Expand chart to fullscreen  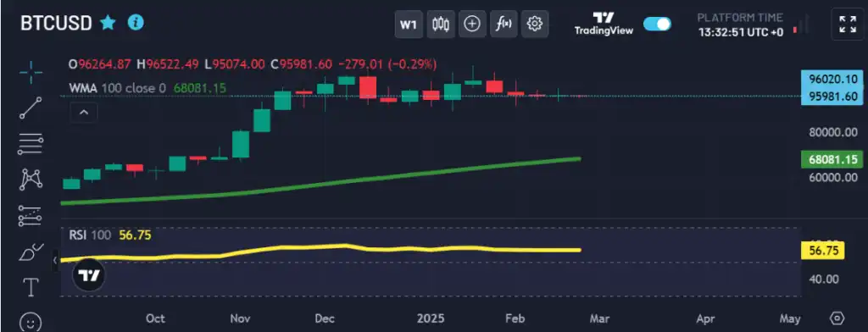tap(848, 25)
